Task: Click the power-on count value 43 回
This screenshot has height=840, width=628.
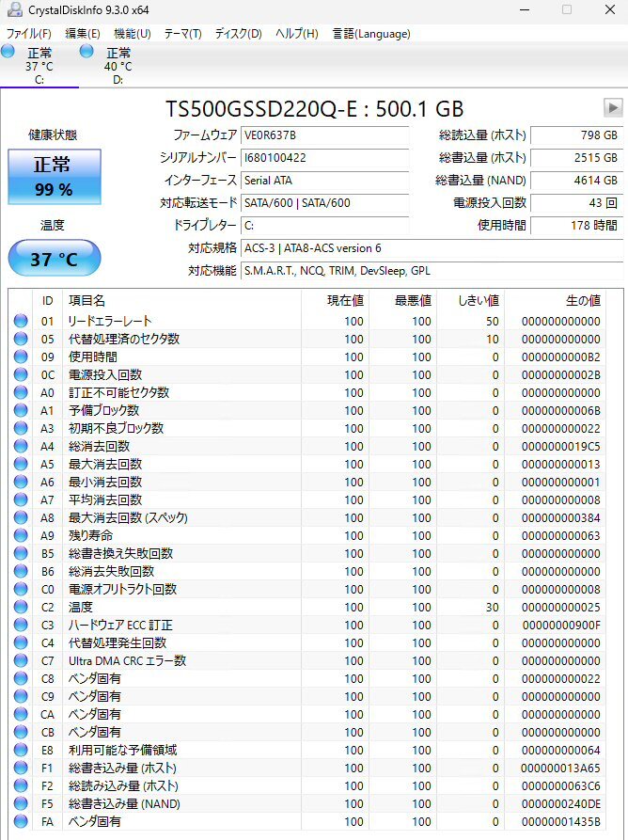Action: (x=577, y=203)
